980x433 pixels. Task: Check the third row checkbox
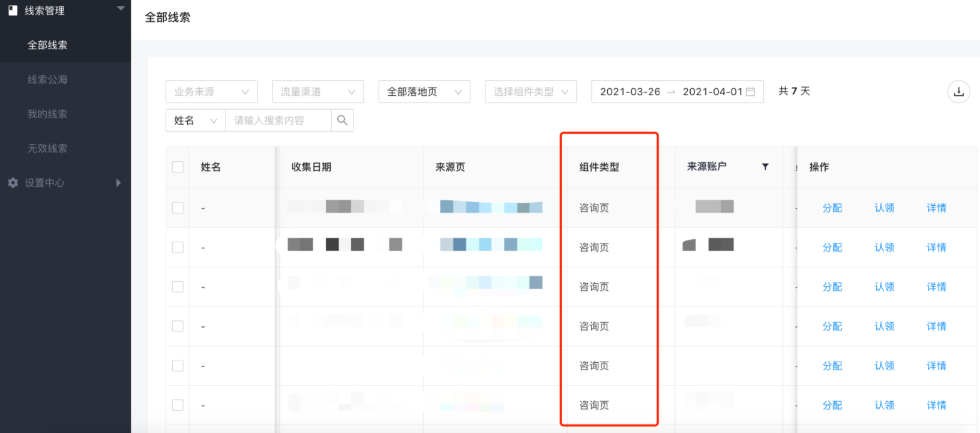pos(178,287)
